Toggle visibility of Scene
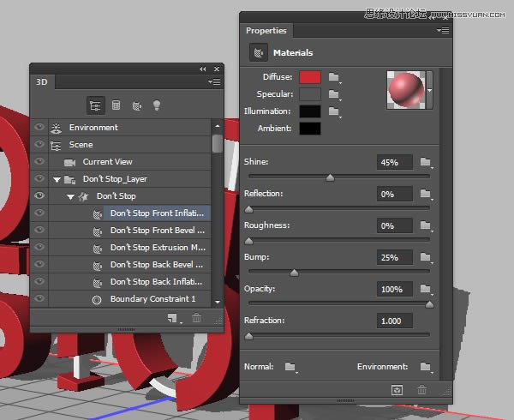This screenshot has width=514, height=420. coord(39,144)
